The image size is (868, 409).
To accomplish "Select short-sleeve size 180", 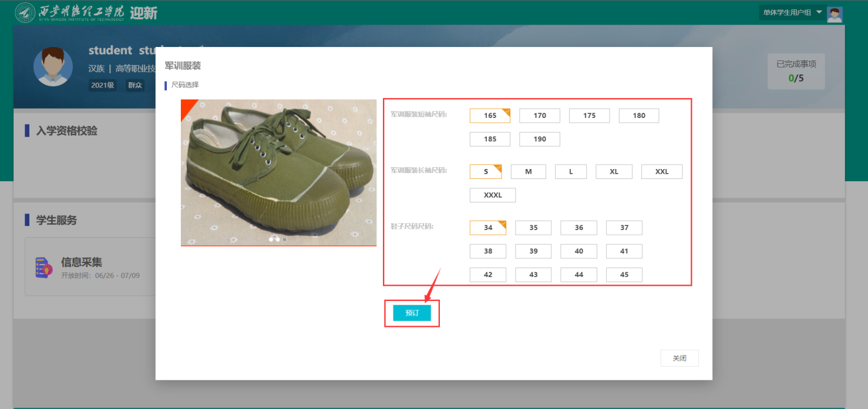I will pyautogui.click(x=639, y=116).
